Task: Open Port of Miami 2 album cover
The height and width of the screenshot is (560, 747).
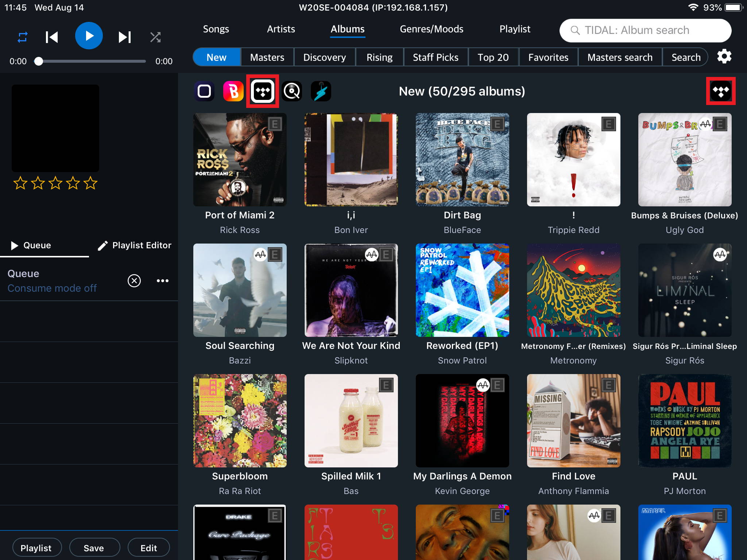Action: click(240, 160)
